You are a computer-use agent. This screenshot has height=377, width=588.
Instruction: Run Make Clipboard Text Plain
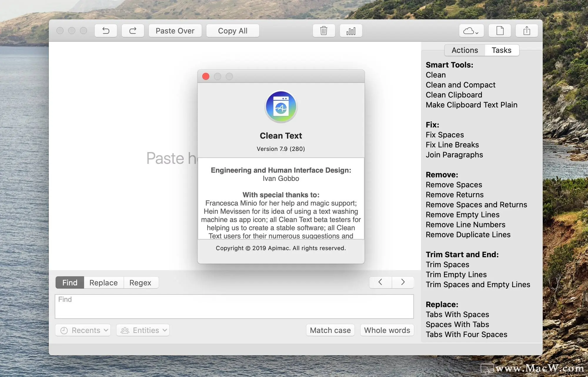[472, 105]
